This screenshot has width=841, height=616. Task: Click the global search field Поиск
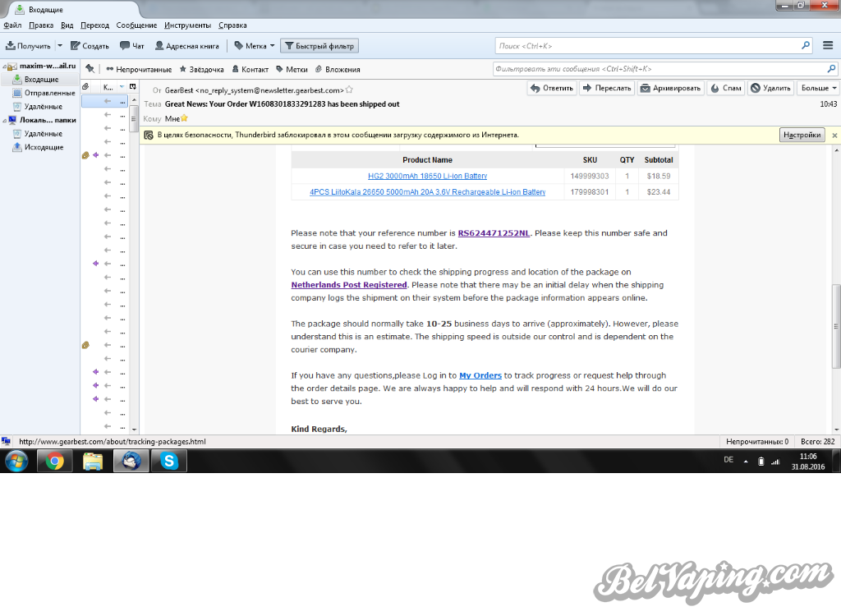(x=653, y=46)
